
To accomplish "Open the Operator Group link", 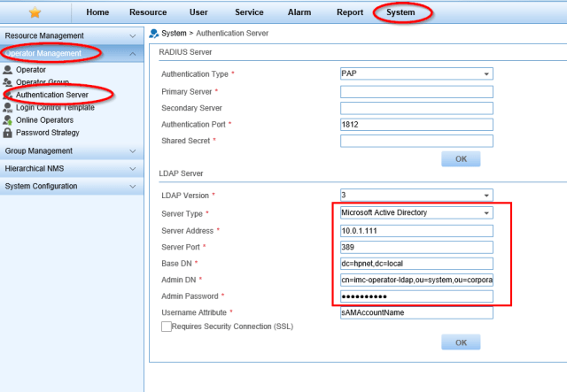I will (x=43, y=82).
